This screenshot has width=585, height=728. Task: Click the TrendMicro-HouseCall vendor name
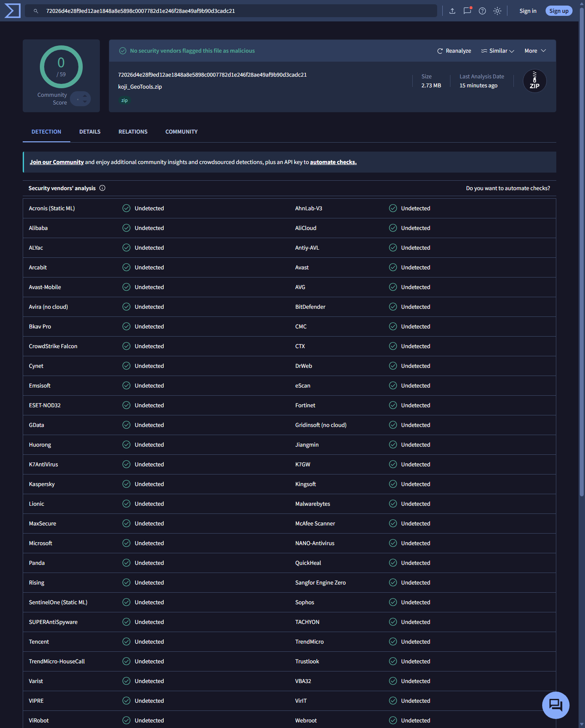[x=57, y=662]
